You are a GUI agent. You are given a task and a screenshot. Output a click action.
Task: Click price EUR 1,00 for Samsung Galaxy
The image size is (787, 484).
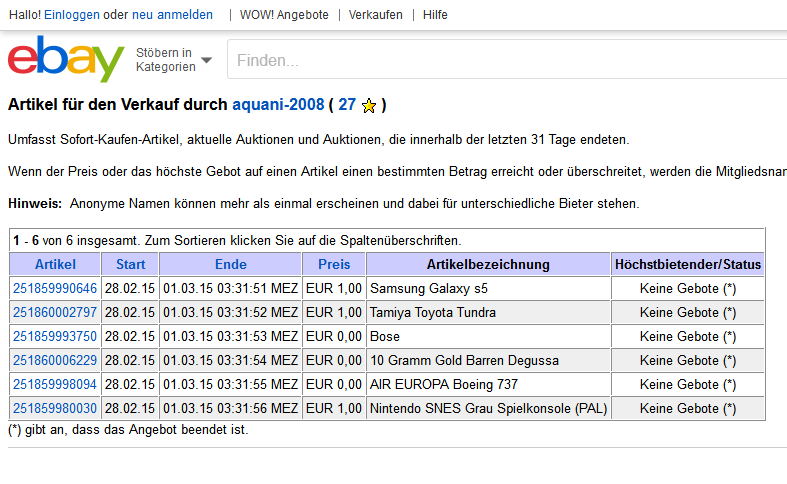tap(334, 288)
